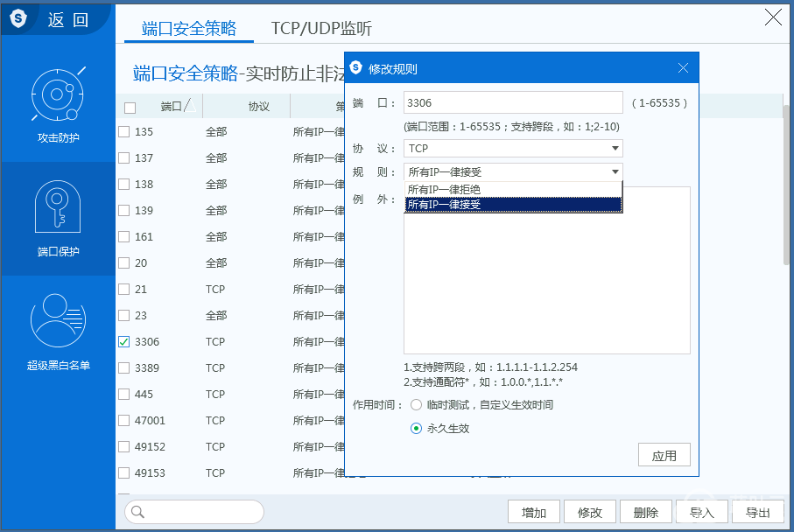
Task: Check the box for port 135
Action: [x=123, y=131]
